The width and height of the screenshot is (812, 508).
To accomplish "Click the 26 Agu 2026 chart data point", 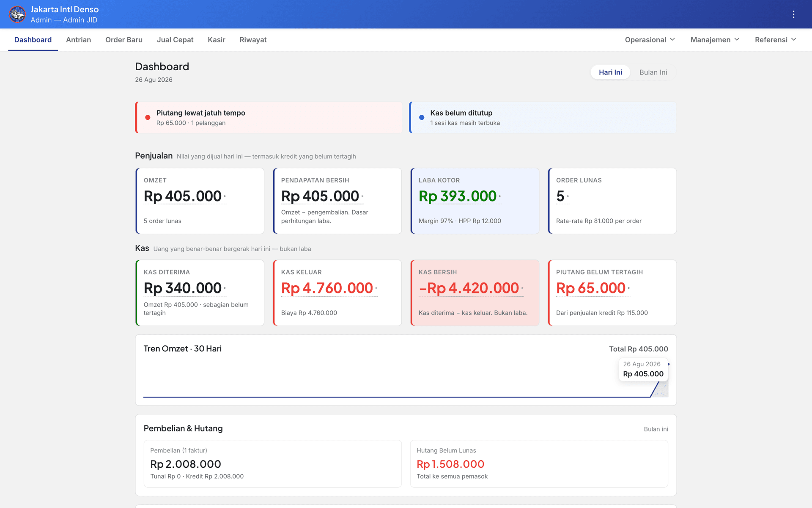I will pyautogui.click(x=668, y=364).
